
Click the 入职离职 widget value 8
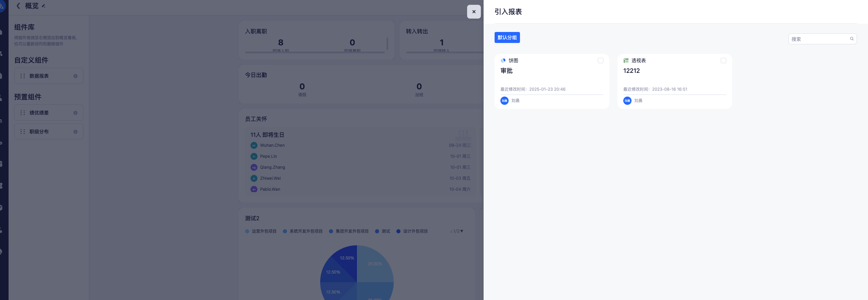281,43
